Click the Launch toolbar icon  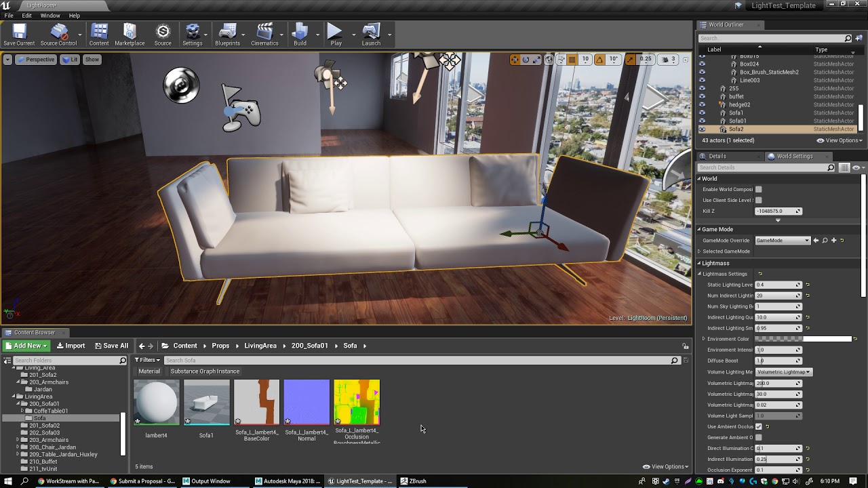[x=371, y=35]
